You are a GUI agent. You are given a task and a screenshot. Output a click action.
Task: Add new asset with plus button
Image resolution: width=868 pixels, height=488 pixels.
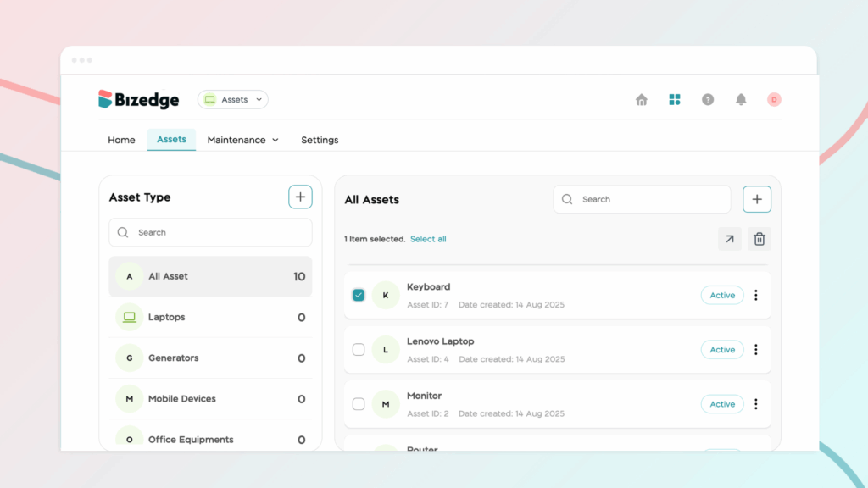click(757, 199)
